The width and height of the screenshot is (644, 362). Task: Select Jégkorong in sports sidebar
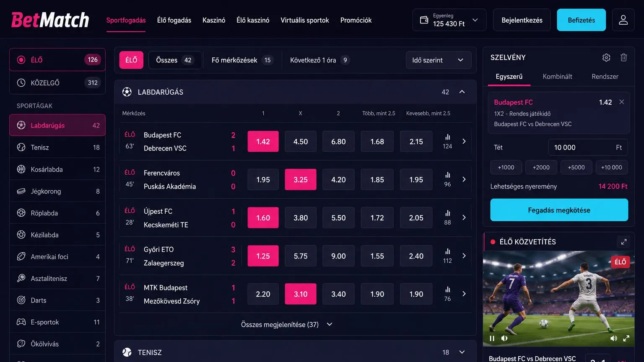(57, 191)
